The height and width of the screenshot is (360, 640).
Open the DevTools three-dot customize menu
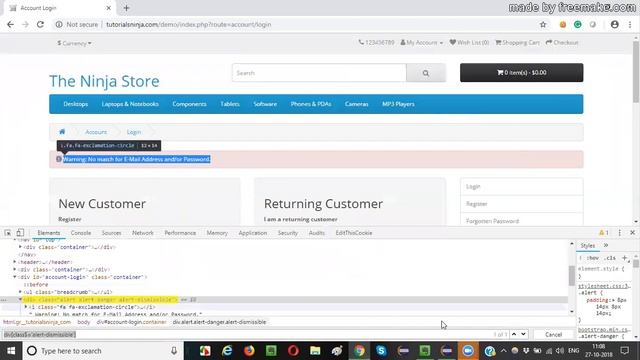click(620, 233)
